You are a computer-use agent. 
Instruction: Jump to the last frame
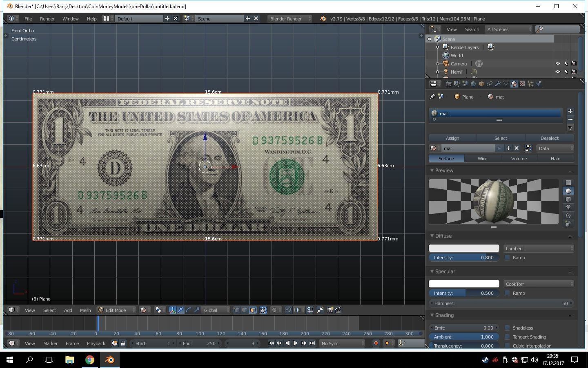coord(312,343)
